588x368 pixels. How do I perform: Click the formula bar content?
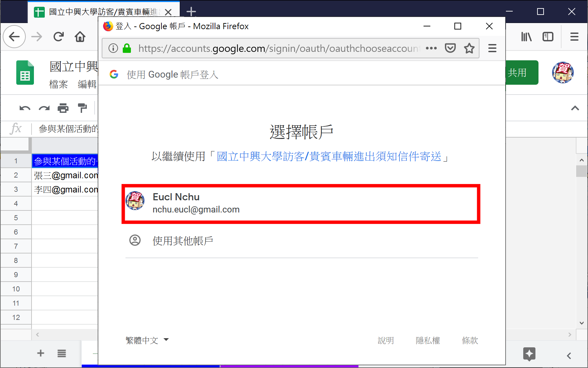pyautogui.click(x=68, y=129)
